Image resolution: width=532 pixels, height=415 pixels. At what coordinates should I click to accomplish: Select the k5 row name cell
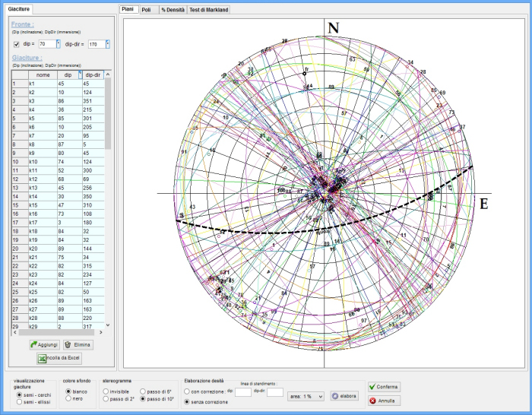43,119
